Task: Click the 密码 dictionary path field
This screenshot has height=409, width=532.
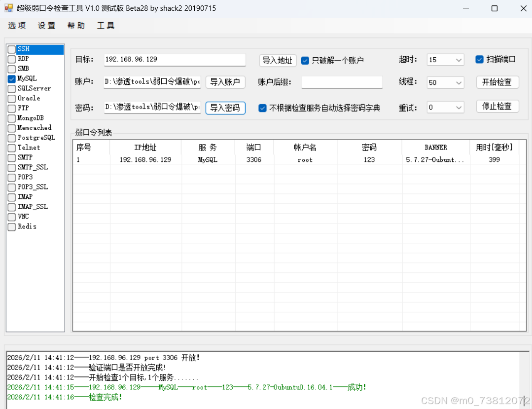Action: 152,107
